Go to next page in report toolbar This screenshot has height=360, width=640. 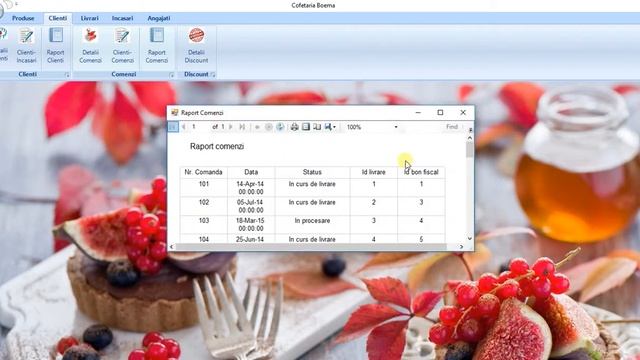pos(231,127)
